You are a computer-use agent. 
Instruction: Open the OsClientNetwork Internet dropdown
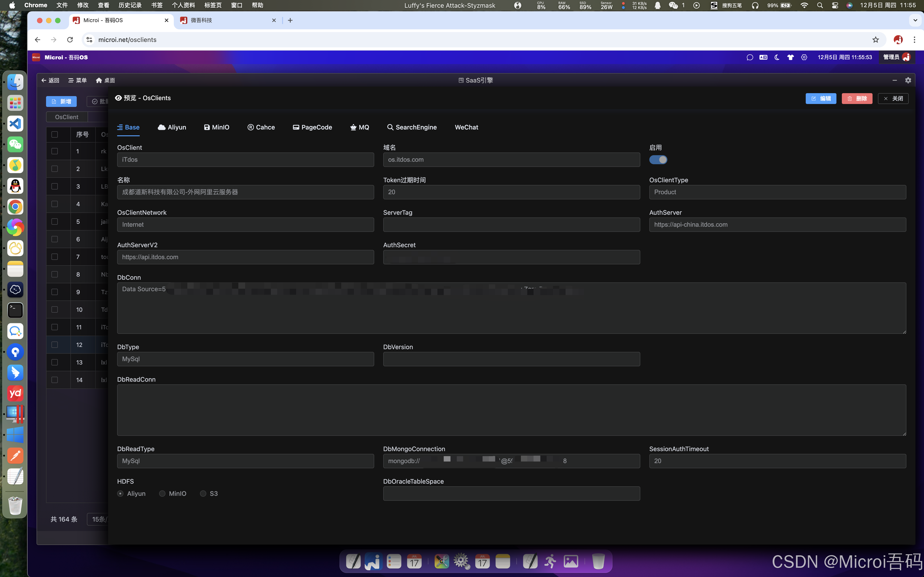246,224
